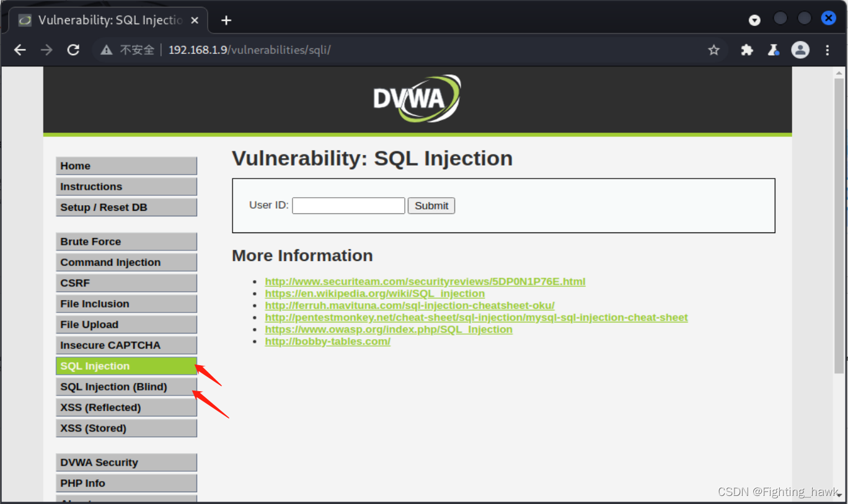Click the not-secure warning triangle icon
848x504 pixels.
point(106,50)
